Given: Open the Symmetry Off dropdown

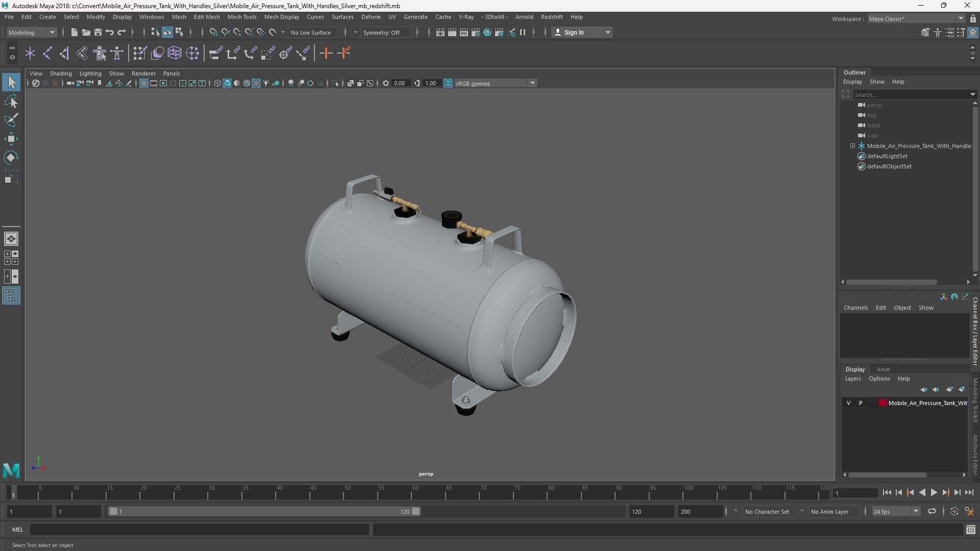Looking at the screenshot, I should pyautogui.click(x=386, y=32).
